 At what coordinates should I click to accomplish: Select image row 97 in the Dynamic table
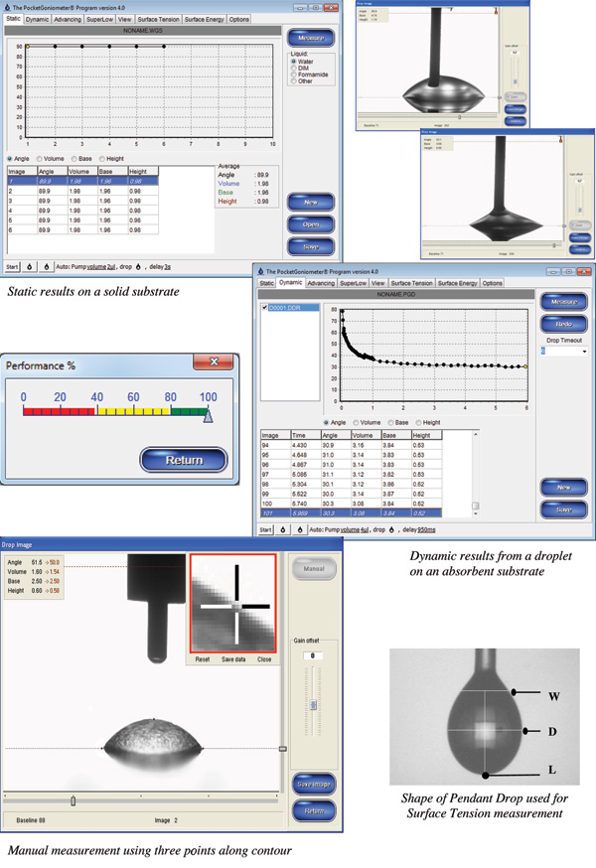coord(352,475)
